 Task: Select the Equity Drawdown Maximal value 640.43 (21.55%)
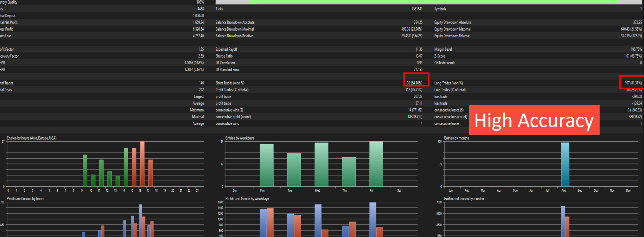(631, 29)
